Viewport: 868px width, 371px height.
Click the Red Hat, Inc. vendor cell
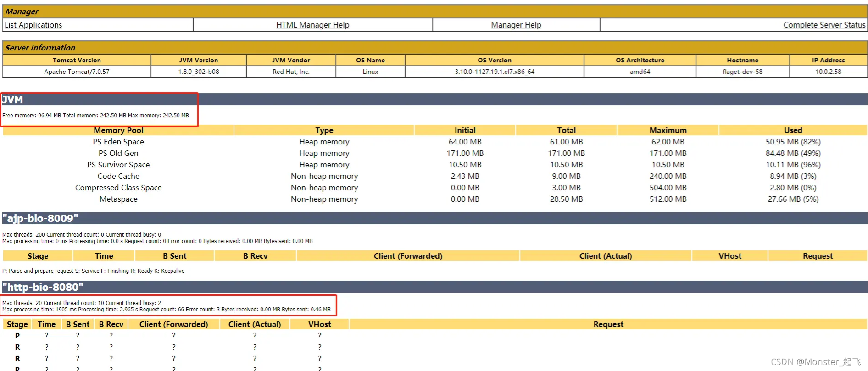291,72
